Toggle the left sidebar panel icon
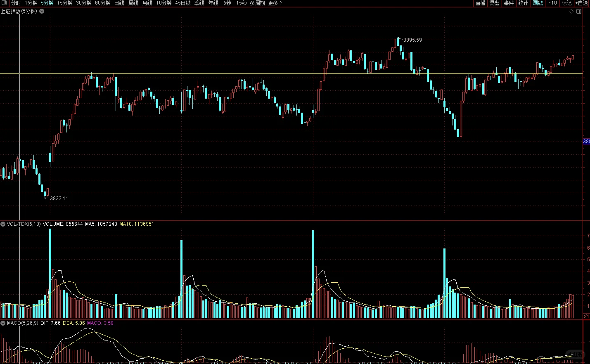Viewport: 590px width, 364px height. point(5,3)
